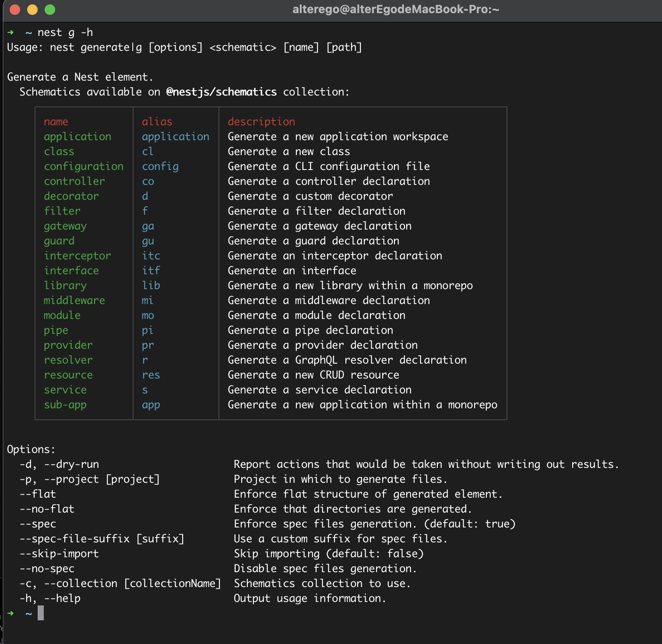This screenshot has width=662, height=644.
Task: Click 'Generate a GraphQL resolver declaration' description
Action: pos(347,360)
